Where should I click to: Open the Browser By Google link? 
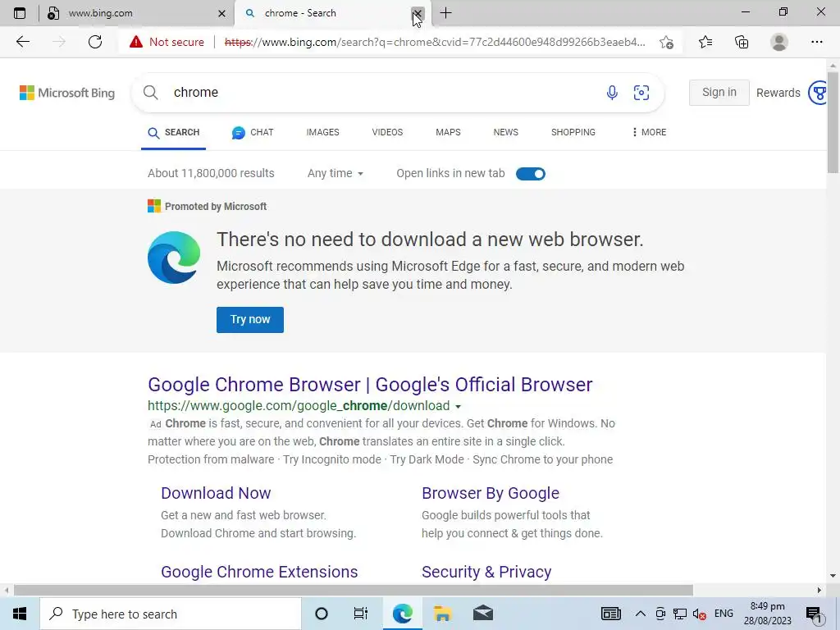[x=491, y=493]
